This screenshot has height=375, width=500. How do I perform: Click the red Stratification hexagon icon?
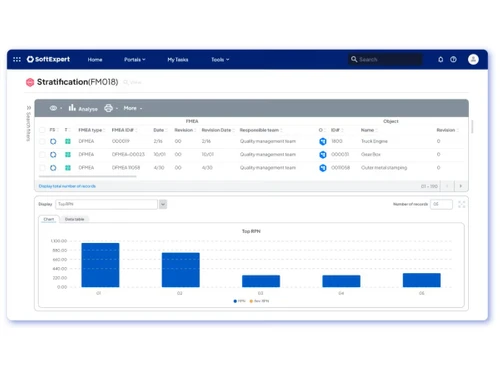coord(30,82)
